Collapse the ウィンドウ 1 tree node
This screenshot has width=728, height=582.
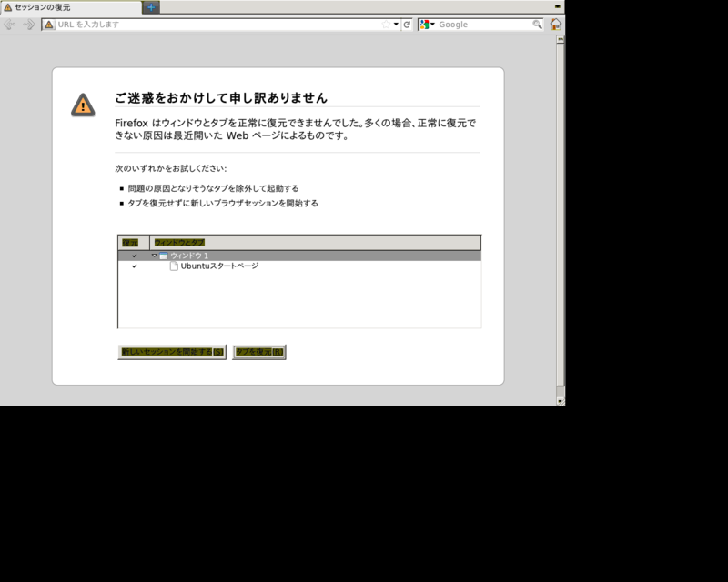tap(154, 256)
